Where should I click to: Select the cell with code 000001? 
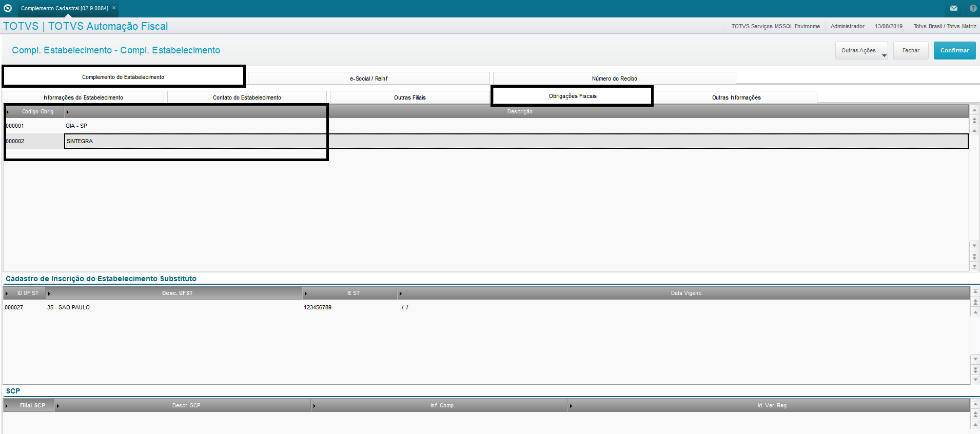click(x=34, y=126)
